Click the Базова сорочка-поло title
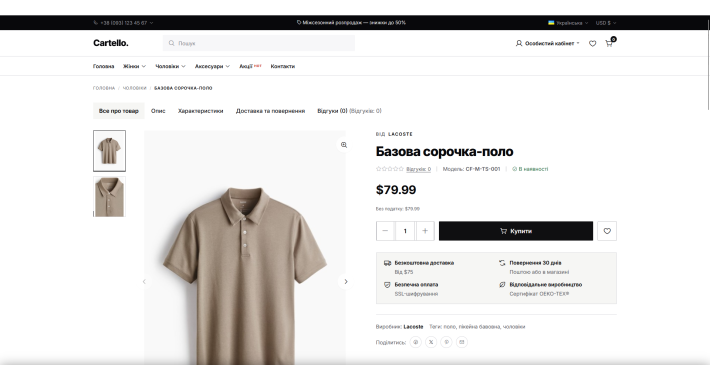 pos(444,151)
